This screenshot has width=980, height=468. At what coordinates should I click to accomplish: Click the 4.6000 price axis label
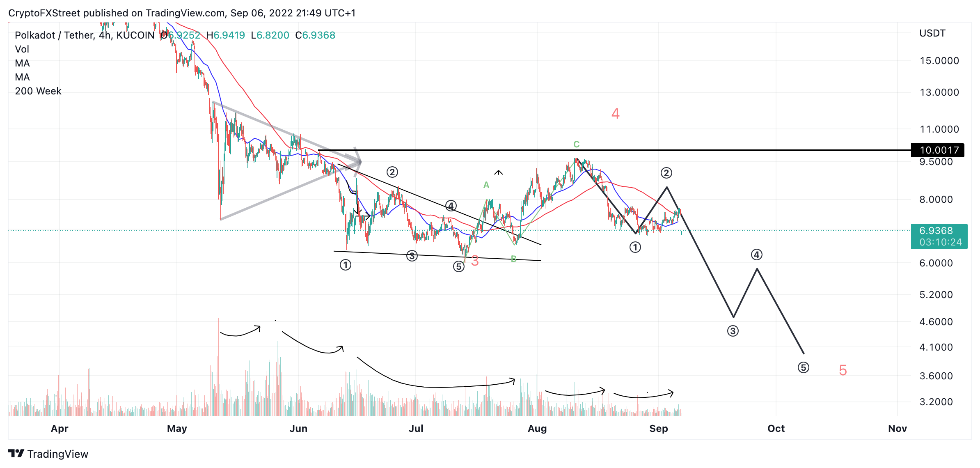[936, 322]
